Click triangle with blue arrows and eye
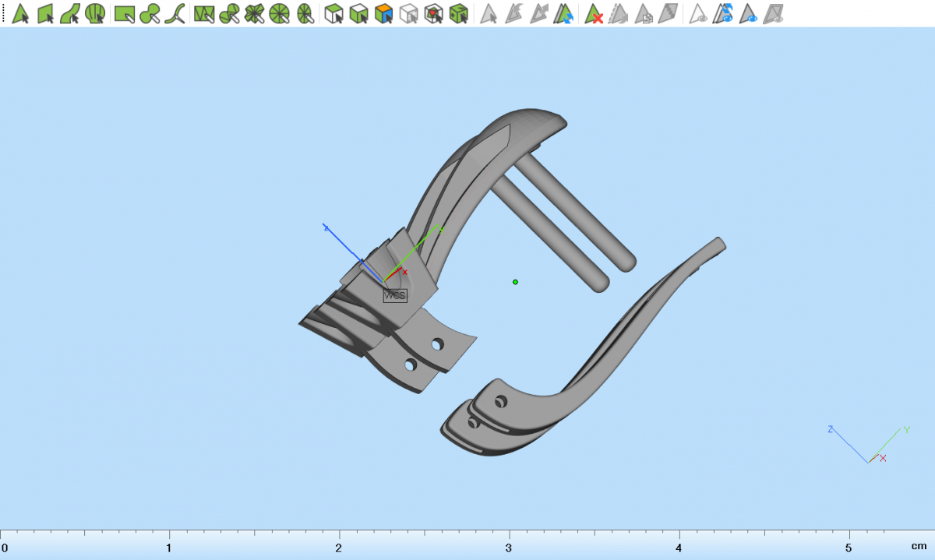 725,13
